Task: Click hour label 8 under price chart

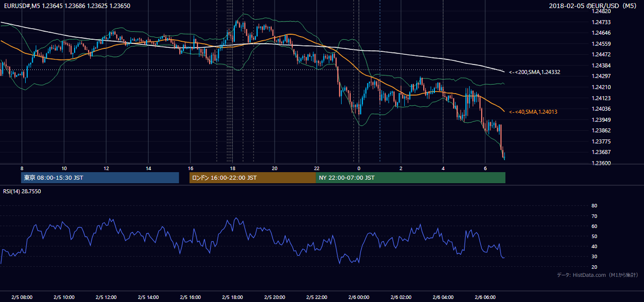Action: (22, 168)
